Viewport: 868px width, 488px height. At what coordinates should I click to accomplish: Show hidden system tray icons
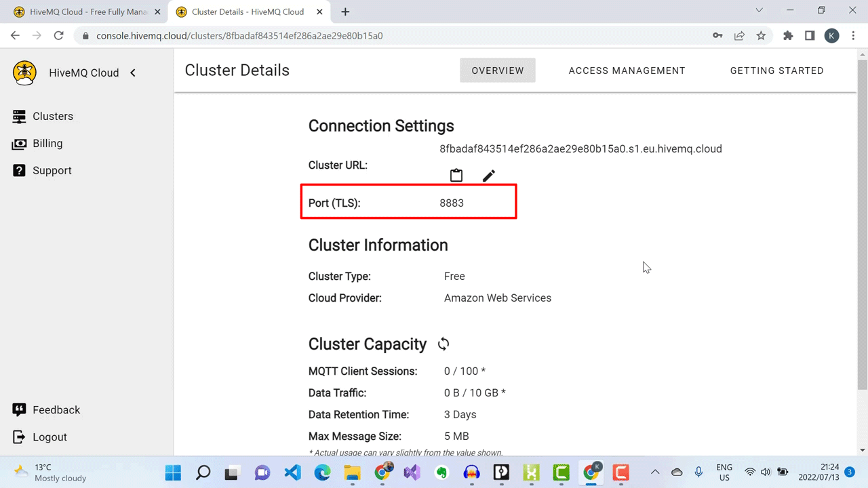point(655,472)
